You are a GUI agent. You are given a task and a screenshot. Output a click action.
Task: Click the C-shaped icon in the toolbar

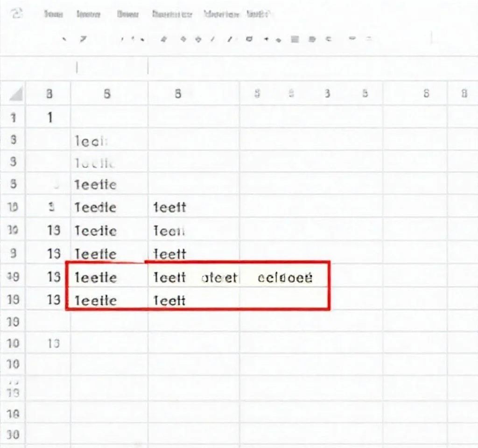pos(328,40)
